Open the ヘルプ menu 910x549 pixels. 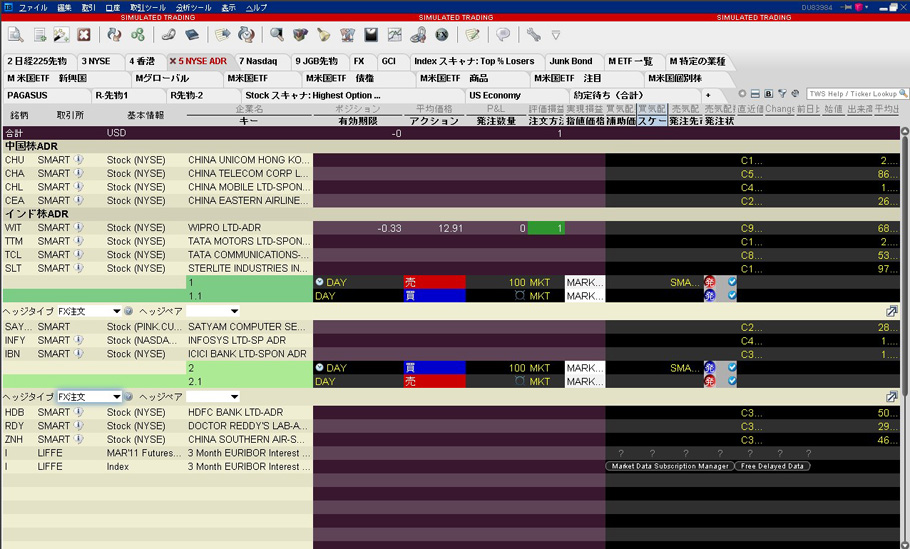pos(256,8)
